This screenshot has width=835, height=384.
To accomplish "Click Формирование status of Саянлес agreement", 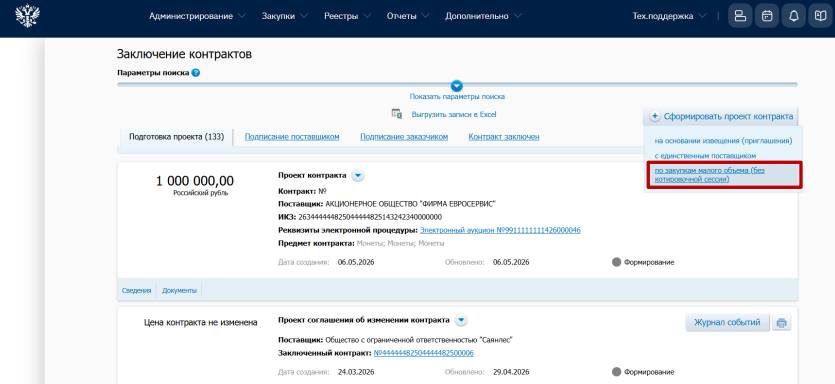I will coord(649,372).
